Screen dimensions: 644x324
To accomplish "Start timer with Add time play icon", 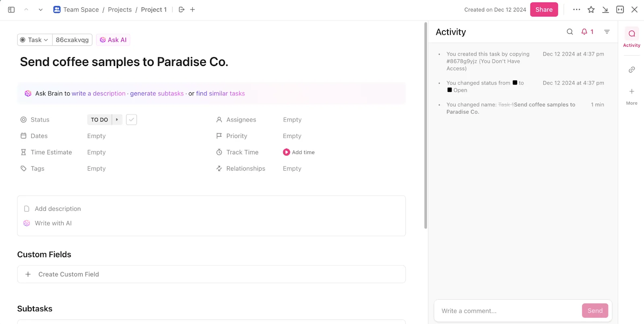I will (287, 152).
